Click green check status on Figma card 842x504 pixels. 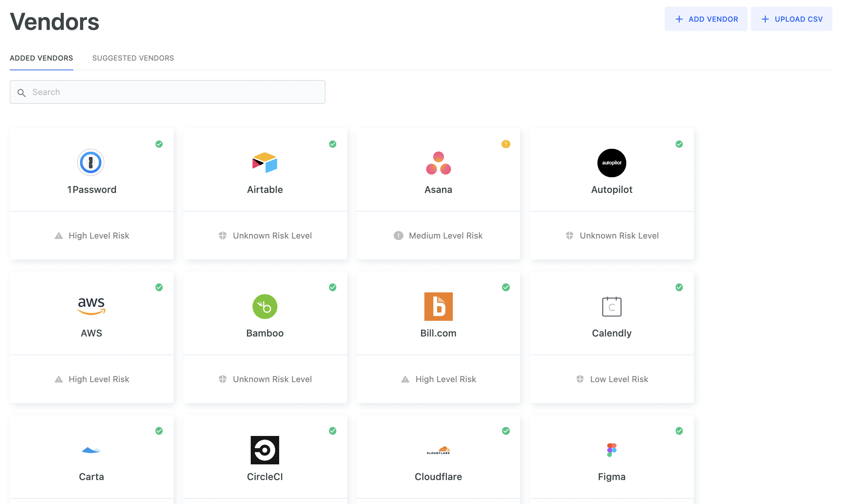(x=679, y=431)
